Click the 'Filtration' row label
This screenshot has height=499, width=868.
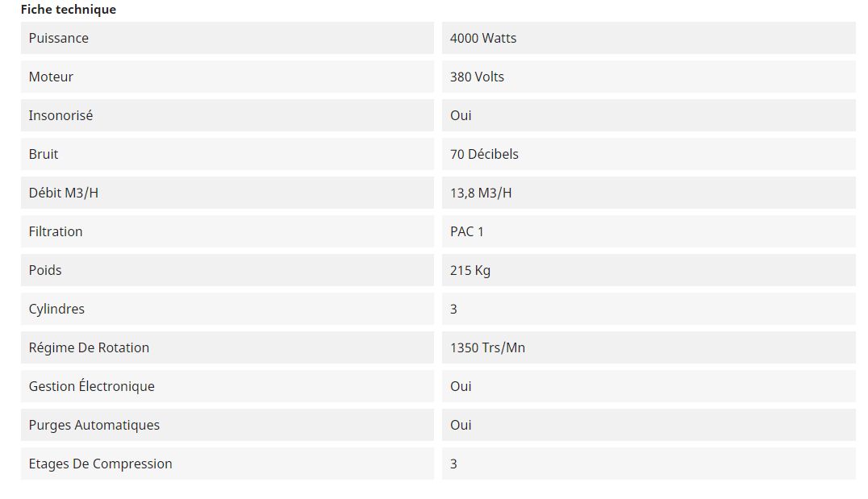click(x=56, y=231)
